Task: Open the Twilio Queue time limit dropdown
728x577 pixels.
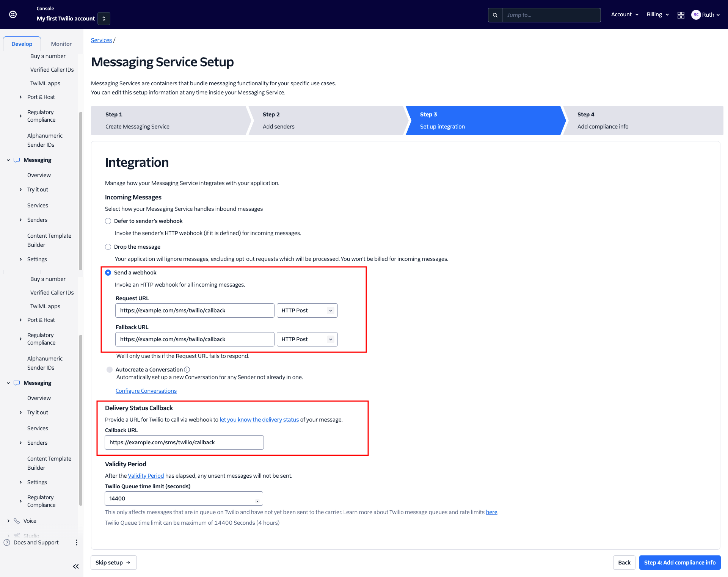Action: (x=184, y=499)
